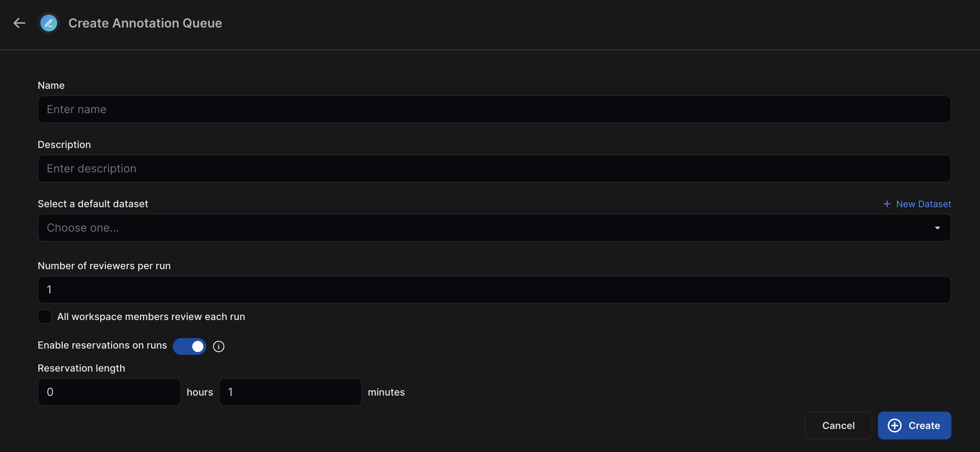Click the back arrow icon
The width and height of the screenshot is (980, 452).
click(20, 23)
